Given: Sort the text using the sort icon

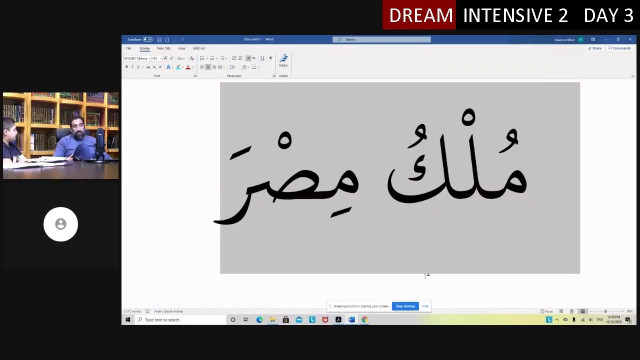Looking at the screenshot, I should click(x=262, y=58).
